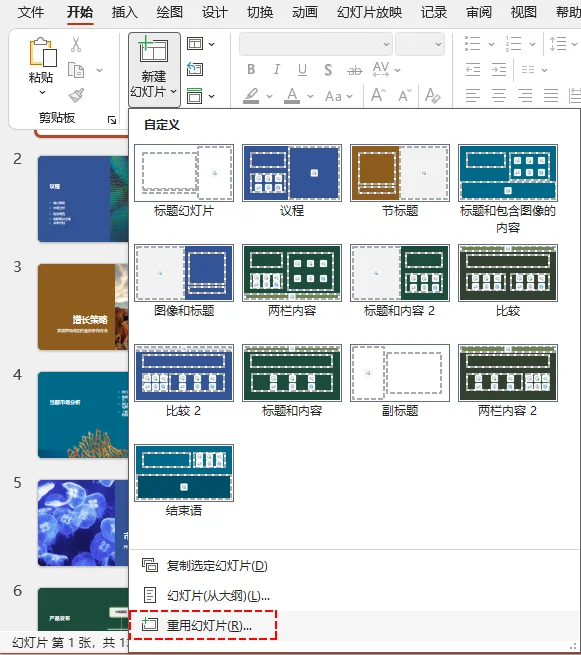Open the font size combo box
This screenshot has width=581, height=655.
[420, 44]
